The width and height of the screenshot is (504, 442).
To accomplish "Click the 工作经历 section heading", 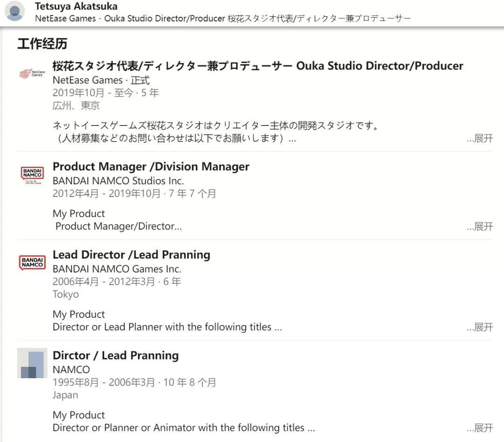I will 42,44.
